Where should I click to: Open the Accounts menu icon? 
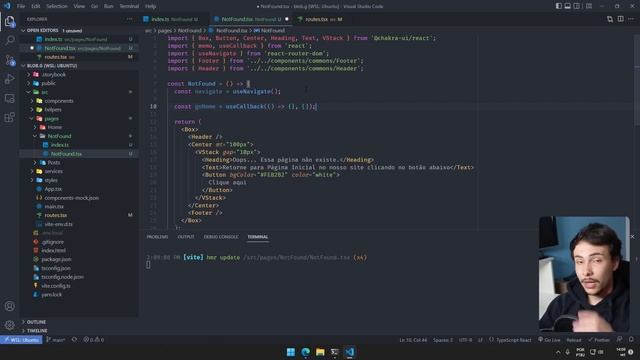click(10, 306)
